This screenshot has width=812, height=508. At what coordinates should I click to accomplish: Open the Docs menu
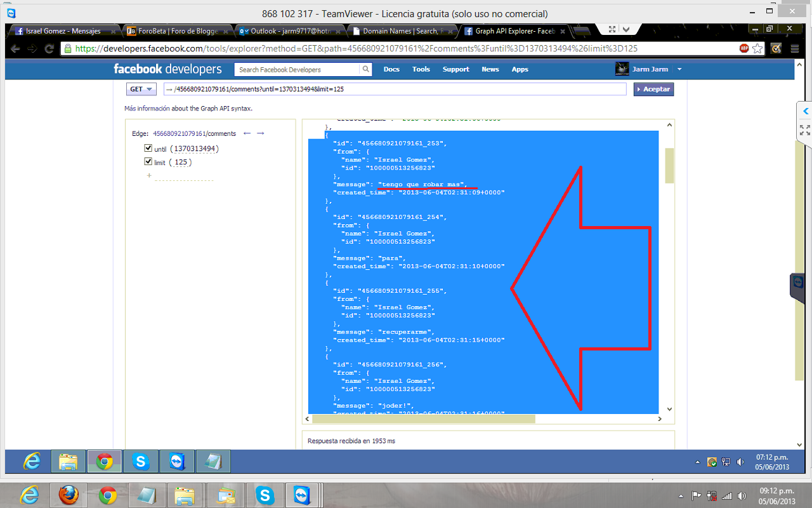click(391, 69)
